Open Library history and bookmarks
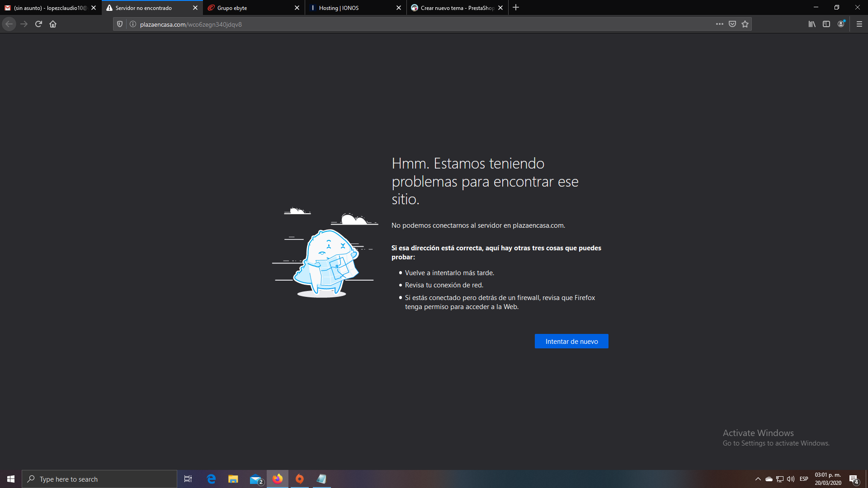The height and width of the screenshot is (488, 868). pos(812,24)
